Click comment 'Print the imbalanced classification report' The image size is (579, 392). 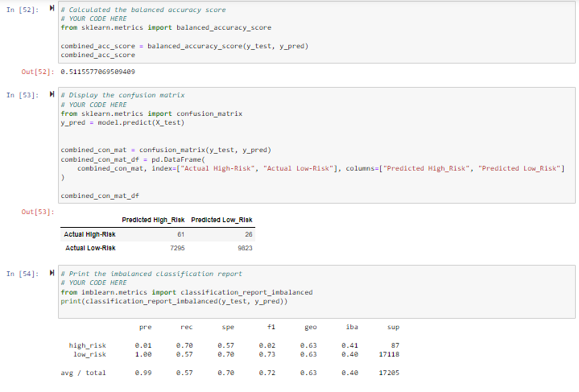(151, 274)
